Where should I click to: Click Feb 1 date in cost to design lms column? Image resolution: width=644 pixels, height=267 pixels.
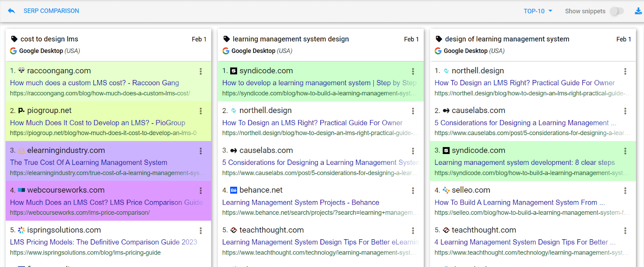199,39
